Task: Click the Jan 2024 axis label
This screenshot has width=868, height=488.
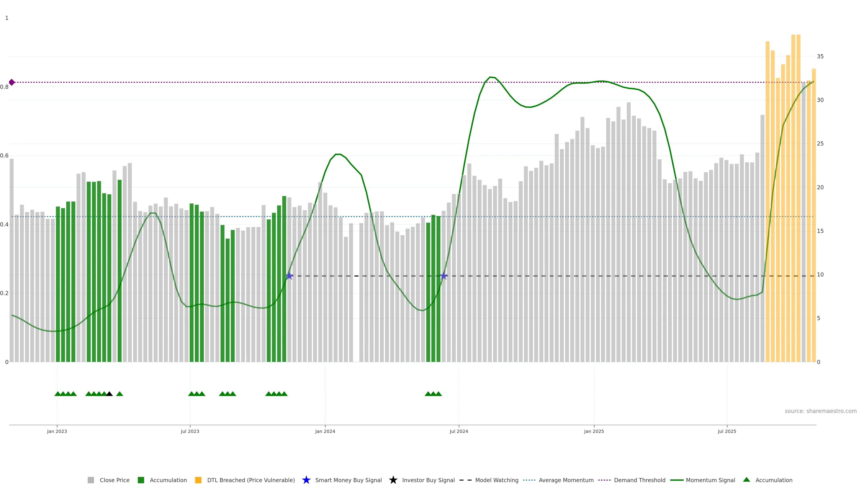Action: tap(325, 431)
